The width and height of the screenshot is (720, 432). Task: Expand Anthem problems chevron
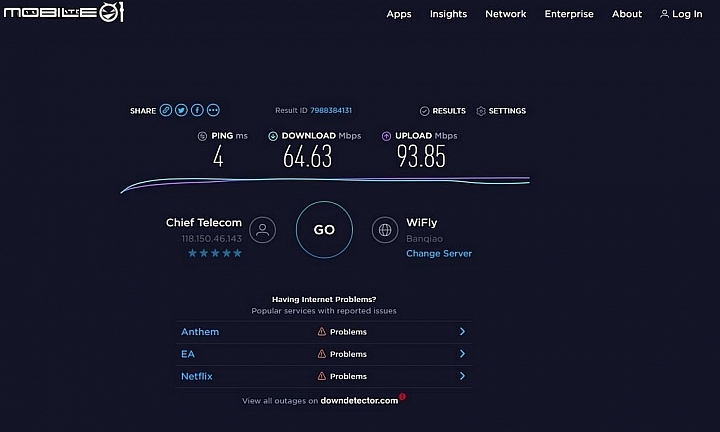[462, 331]
